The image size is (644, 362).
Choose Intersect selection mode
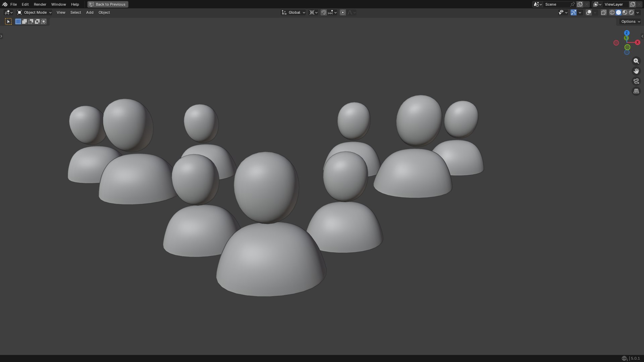point(44,21)
